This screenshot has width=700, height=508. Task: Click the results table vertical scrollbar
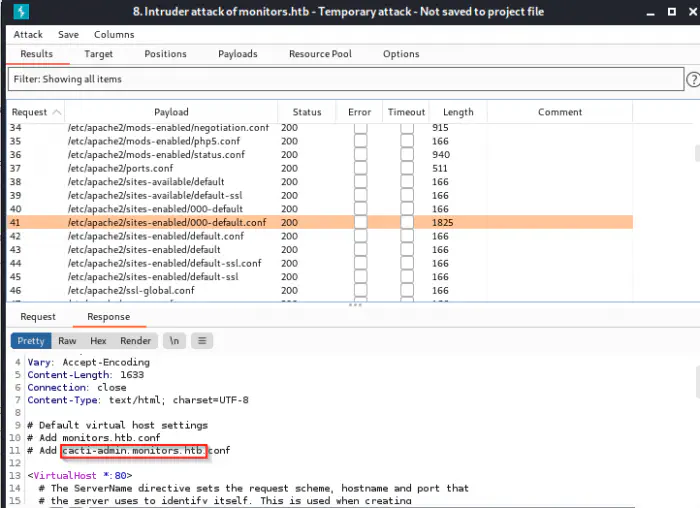[696, 155]
